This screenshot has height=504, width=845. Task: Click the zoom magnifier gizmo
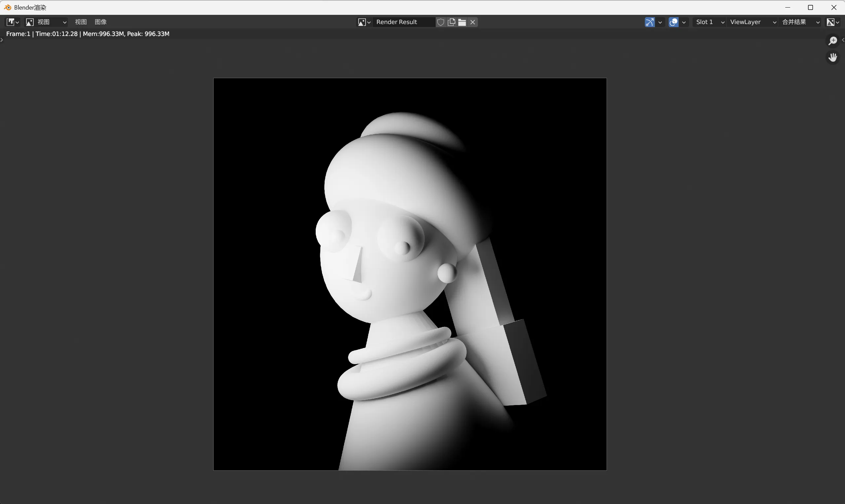click(x=832, y=41)
